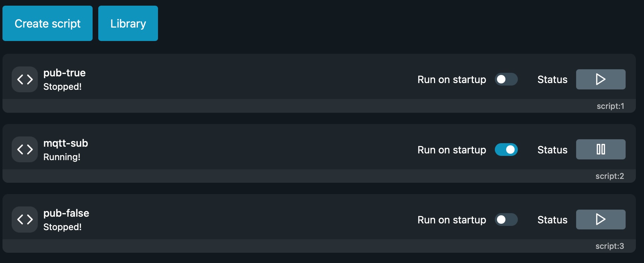Click the code icon for pub-true
Image resolution: width=644 pixels, height=263 pixels.
(25, 80)
